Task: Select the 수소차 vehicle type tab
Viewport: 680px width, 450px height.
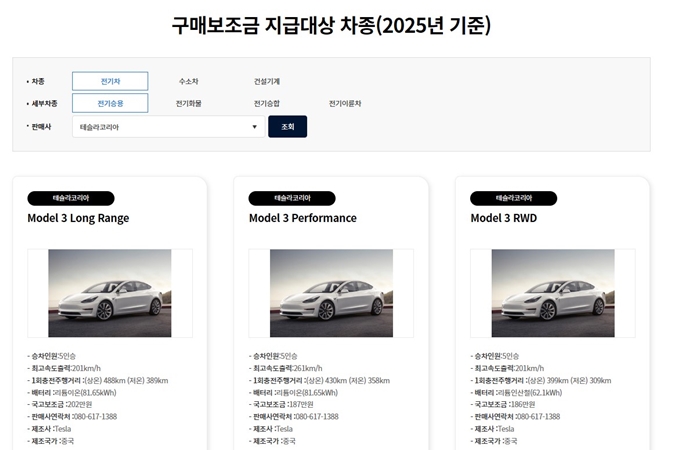Action: pyautogui.click(x=189, y=81)
